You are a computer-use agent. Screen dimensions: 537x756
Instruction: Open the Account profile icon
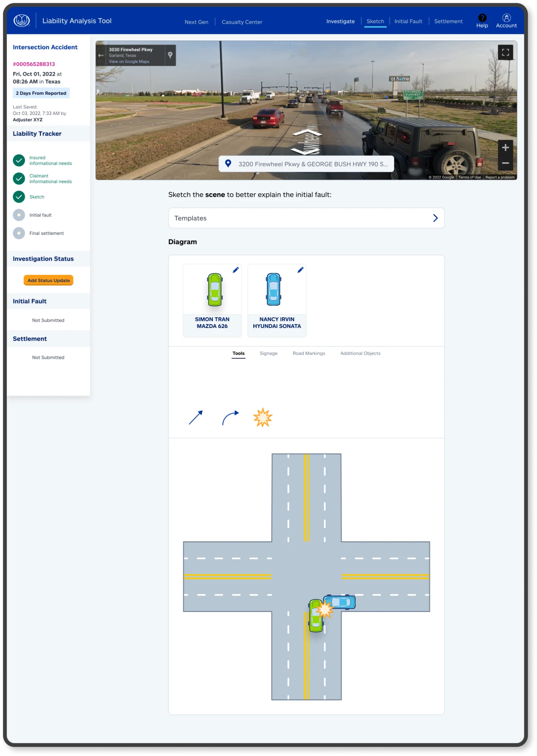506,18
